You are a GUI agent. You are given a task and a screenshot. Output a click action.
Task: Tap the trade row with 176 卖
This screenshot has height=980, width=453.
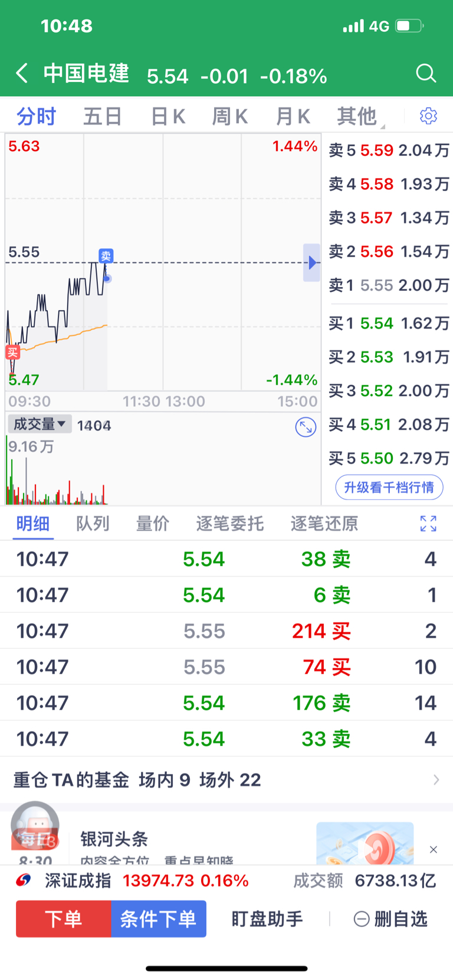(x=226, y=703)
